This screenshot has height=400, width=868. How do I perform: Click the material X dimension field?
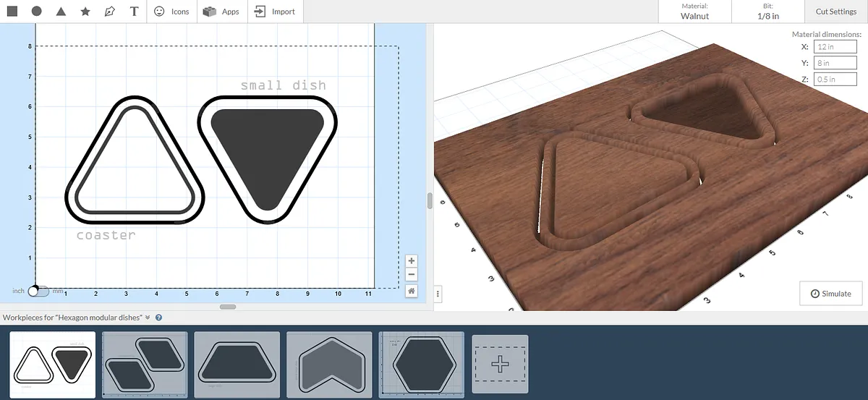coord(835,46)
